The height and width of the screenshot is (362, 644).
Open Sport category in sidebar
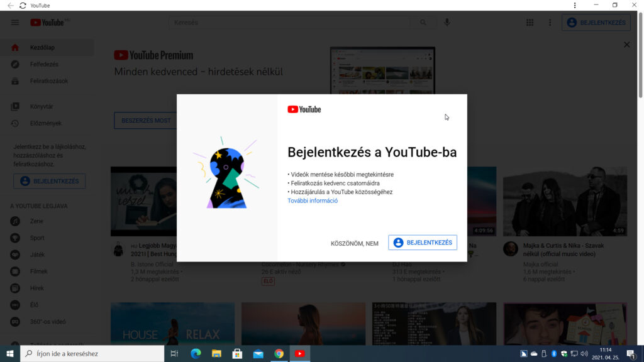(47, 238)
